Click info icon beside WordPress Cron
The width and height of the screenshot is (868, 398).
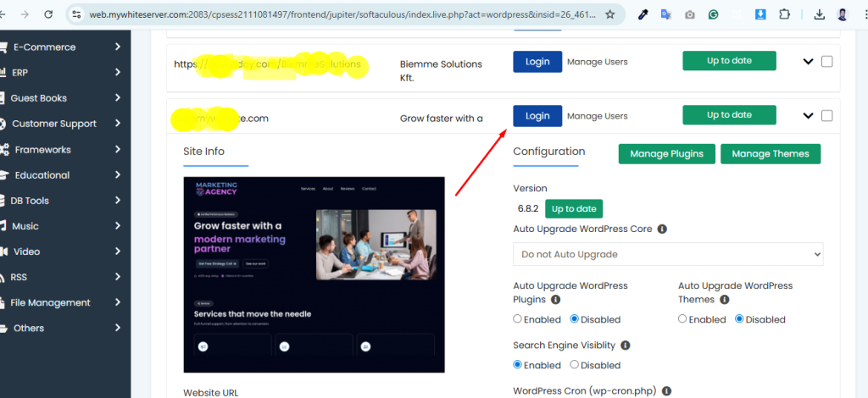(x=666, y=391)
